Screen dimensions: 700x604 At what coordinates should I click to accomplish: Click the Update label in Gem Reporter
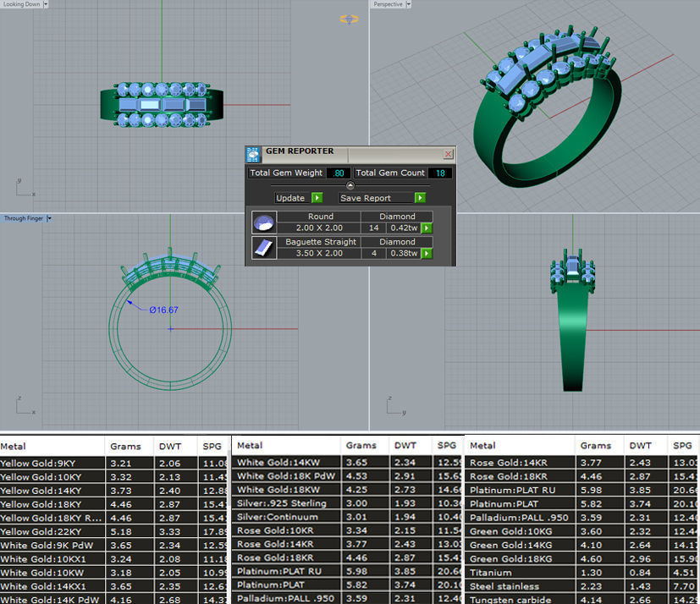(290, 198)
